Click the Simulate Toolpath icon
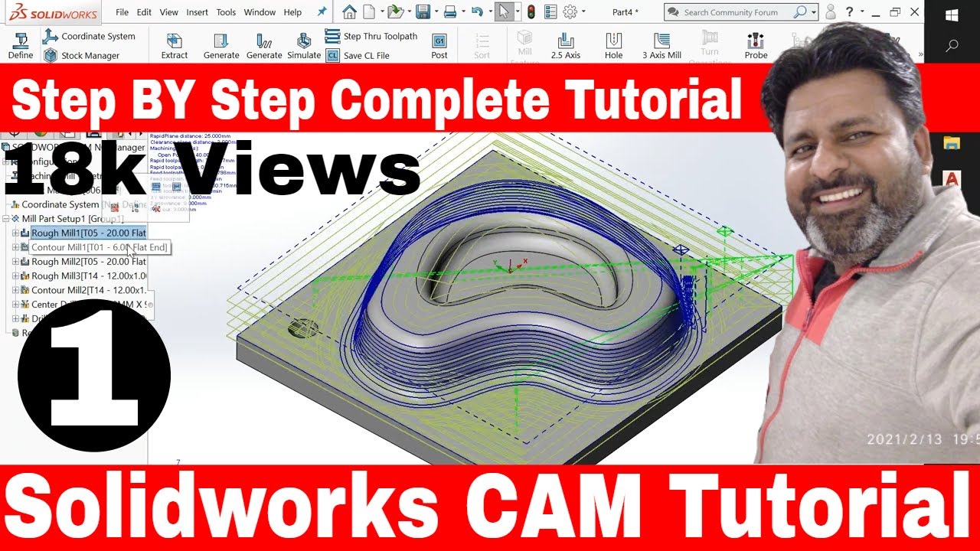The height and width of the screenshot is (551, 980). (304, 46)
